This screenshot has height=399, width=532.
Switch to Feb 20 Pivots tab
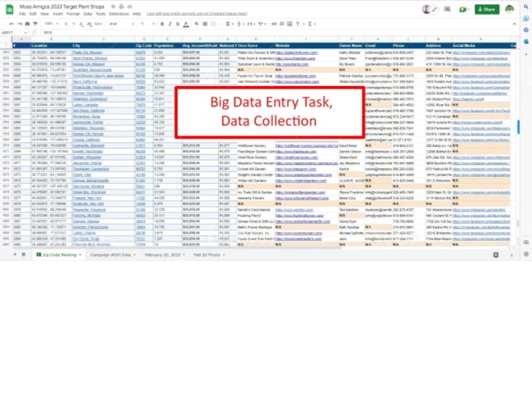point(209,255)
